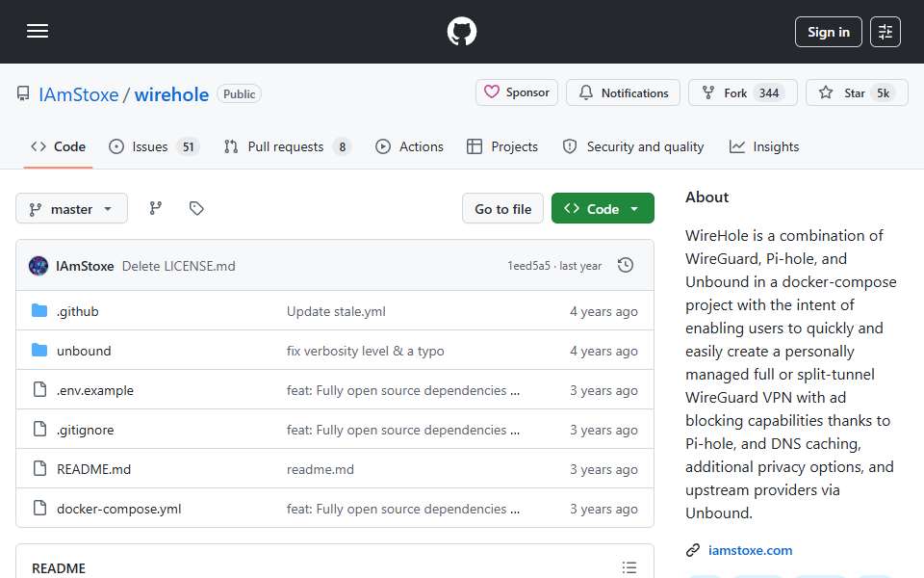Viewport: 924px width, 578px height.
Task: Star the repository
Action: point(857,92)
